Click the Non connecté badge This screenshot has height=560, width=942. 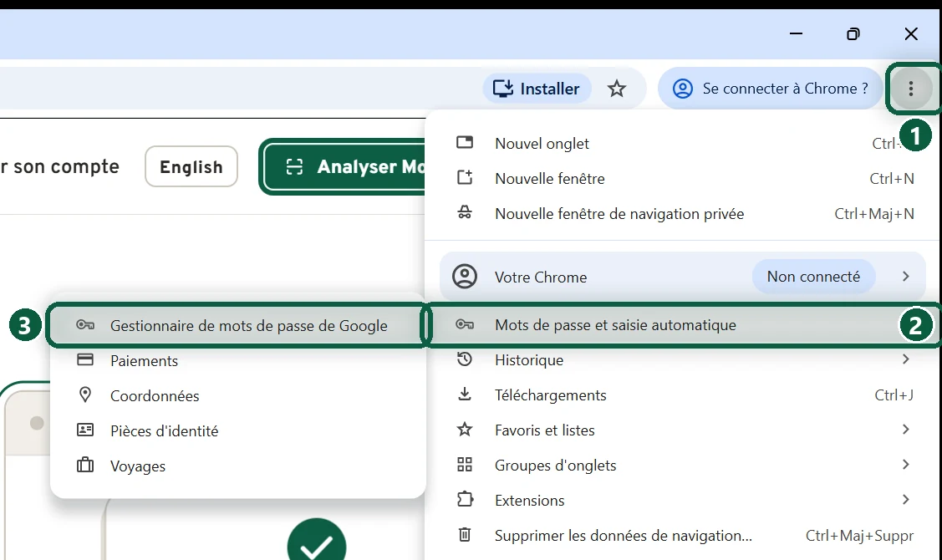pos(813,277)
